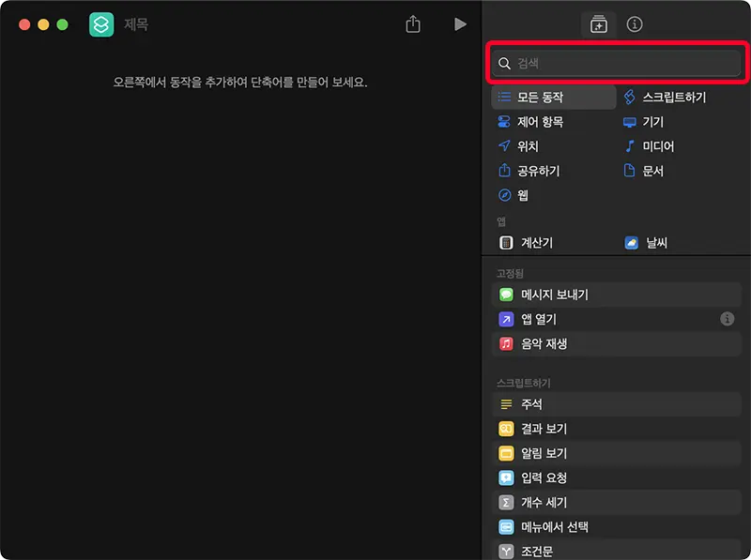Toggle the 웹 category selection
The image size is (751, 560).
point(514,195)
